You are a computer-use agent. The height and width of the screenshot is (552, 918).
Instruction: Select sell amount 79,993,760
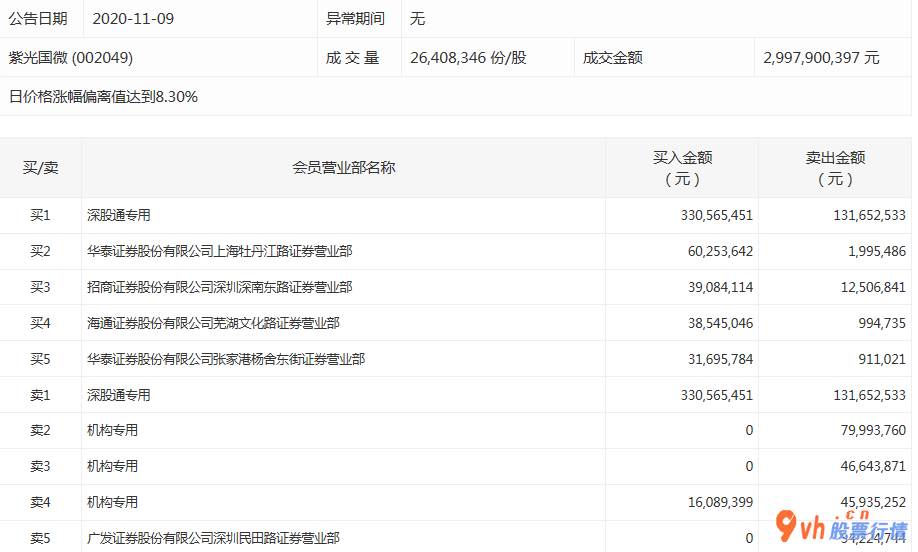(x=873, y=430)
